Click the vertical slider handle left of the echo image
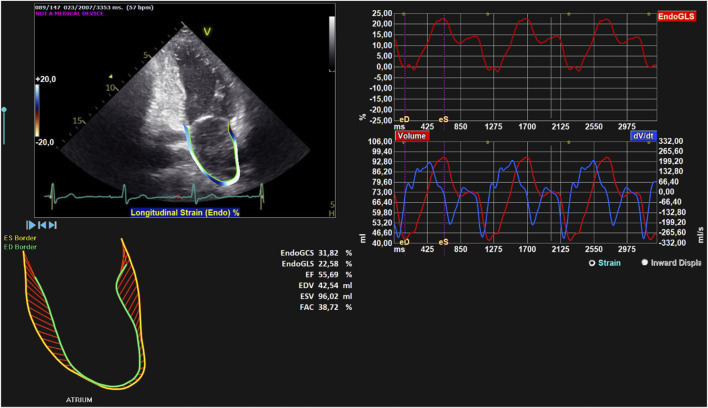Viewport: 708px width, 408px height. tap(4, 110)
